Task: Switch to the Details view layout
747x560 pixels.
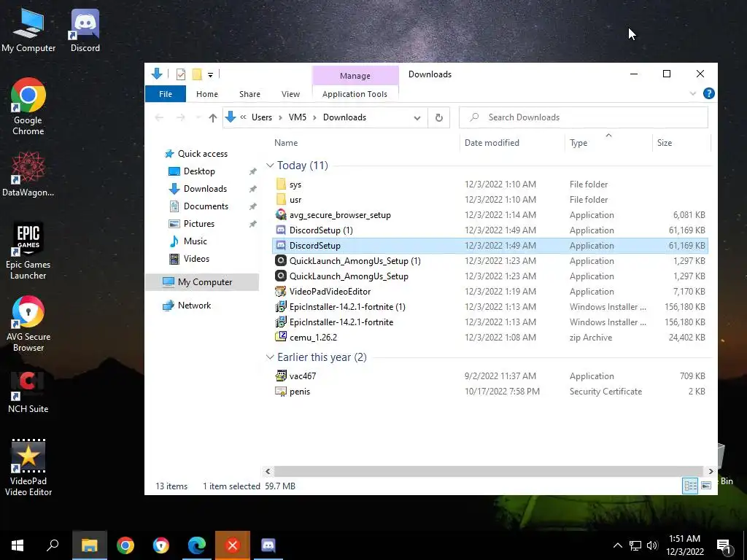Action: [x=690, y=486]
